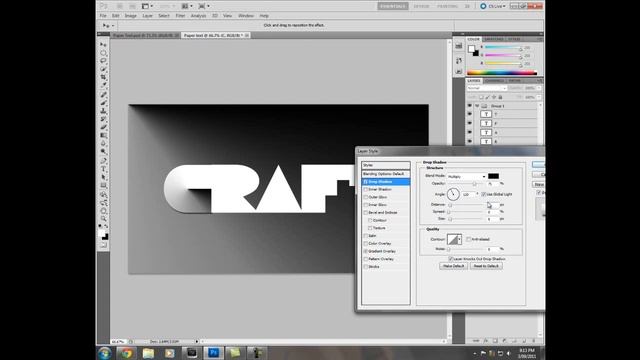
Task: Open the layer Opacity dropdown arrow
Action: click(x=539, y=88)
